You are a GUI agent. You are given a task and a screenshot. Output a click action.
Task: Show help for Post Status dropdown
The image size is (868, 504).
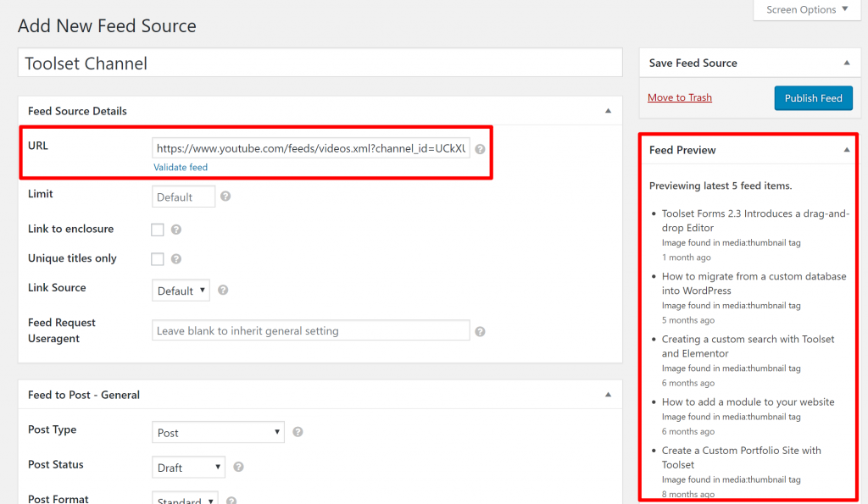tap(238, 467)
